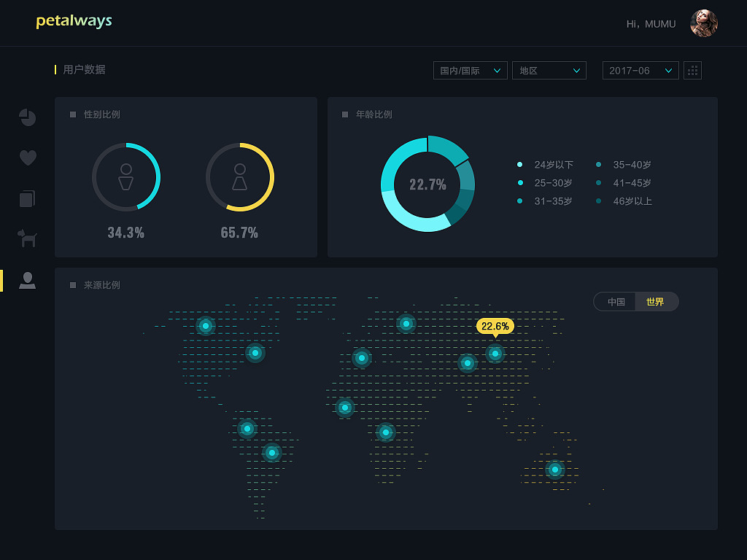This screenshot has height=560, width=747.
Task: Click the 年龄比例 panel title
Action: click(374, 114)
